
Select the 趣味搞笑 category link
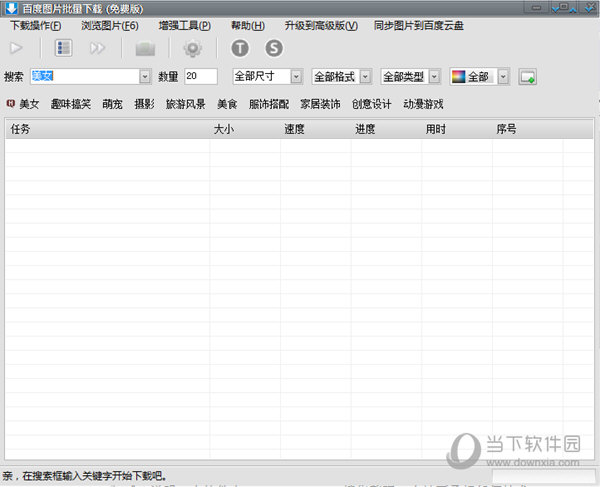(x=71, y=104)
